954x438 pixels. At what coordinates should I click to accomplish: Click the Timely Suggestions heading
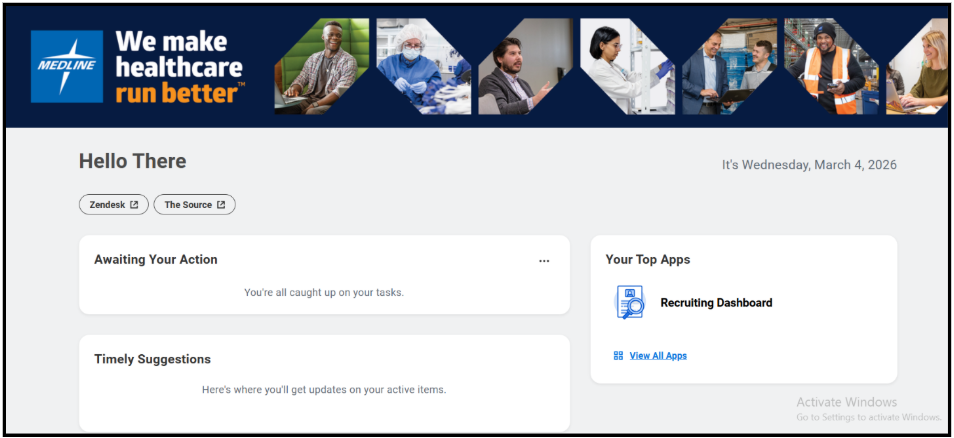153,359
